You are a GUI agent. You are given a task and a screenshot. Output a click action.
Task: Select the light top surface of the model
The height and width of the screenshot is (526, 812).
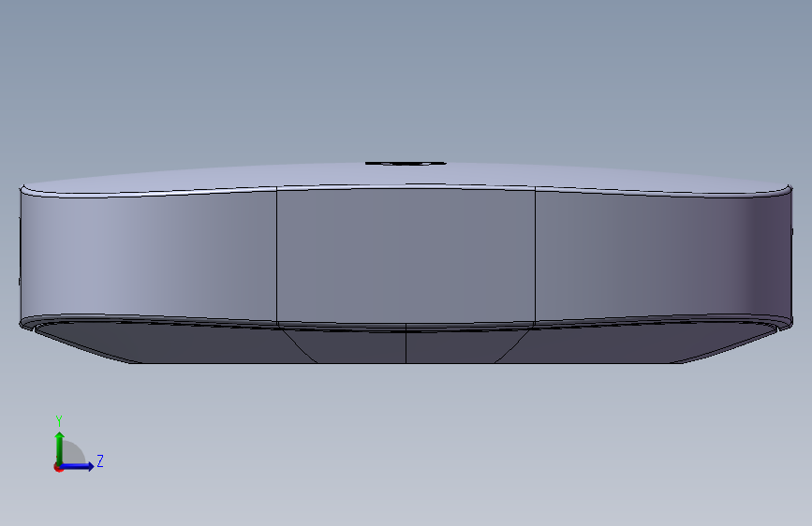click(406, 177)
